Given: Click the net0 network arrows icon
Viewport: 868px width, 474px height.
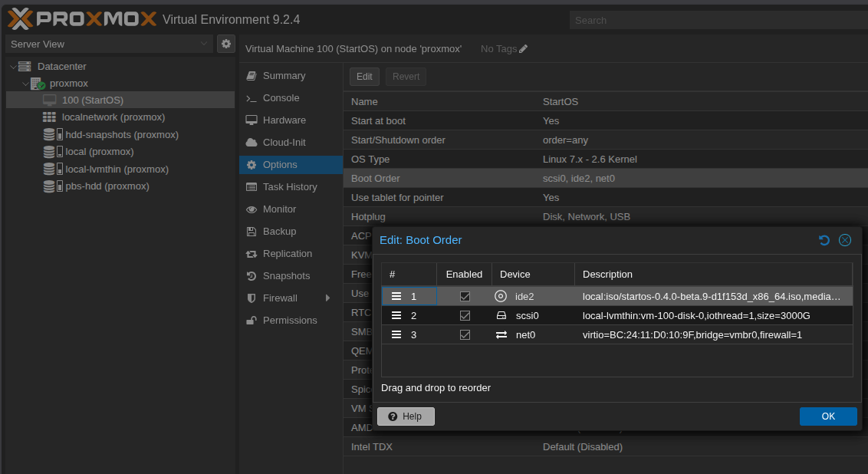Looking at the screenshot, I should coord(501,335).
